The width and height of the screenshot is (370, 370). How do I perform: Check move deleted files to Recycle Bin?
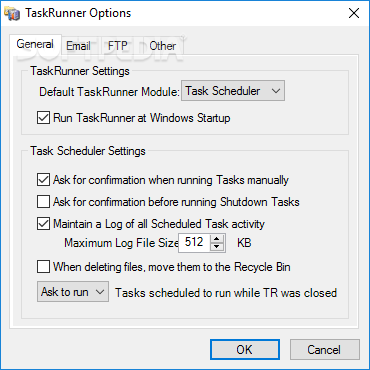43,267
